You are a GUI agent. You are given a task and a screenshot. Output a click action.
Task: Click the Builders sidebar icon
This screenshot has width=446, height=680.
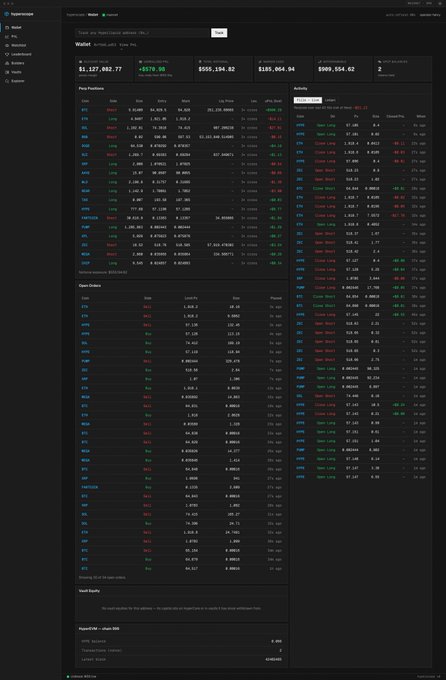pyautogui.click(x=7, y=63)
